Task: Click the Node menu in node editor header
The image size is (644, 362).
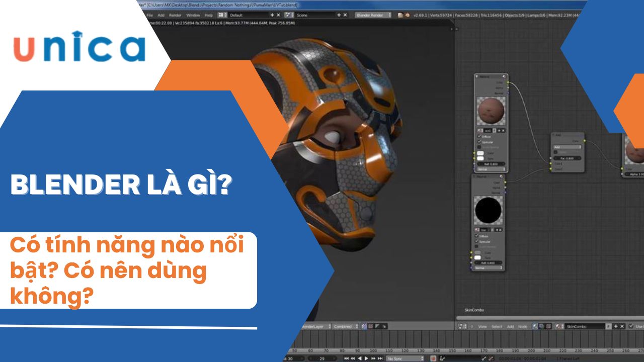Action: coord(523,326)
